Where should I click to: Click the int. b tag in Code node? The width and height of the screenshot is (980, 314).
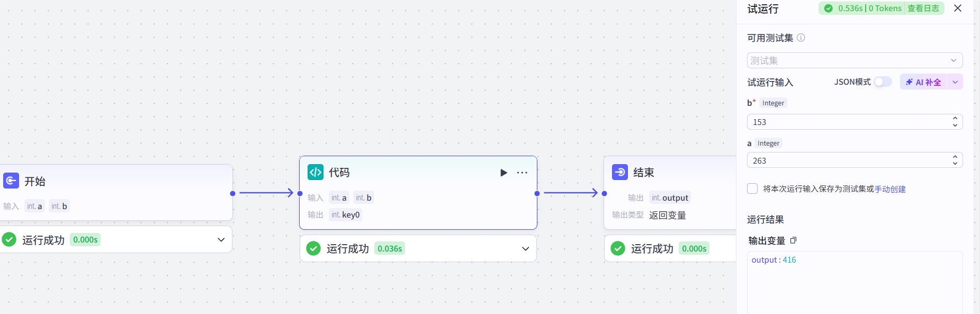point(364,198)
